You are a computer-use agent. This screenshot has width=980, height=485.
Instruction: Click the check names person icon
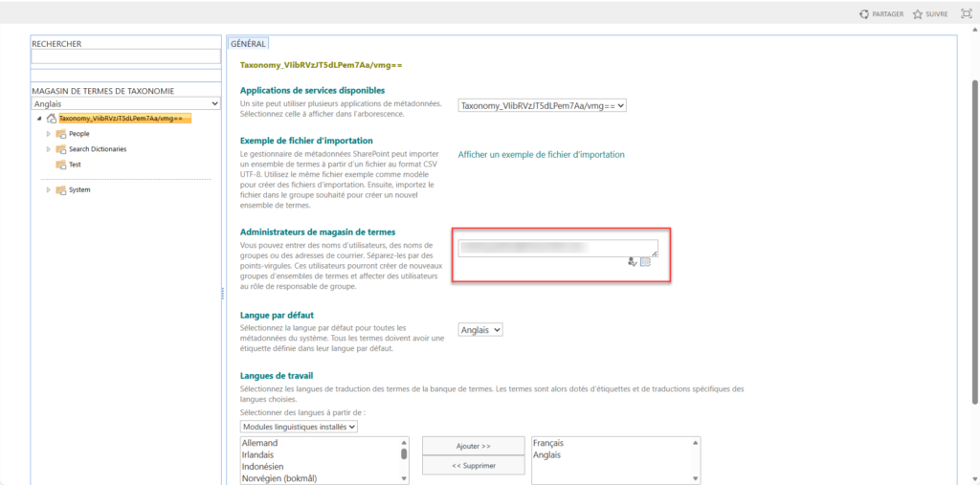coord(633,261)
